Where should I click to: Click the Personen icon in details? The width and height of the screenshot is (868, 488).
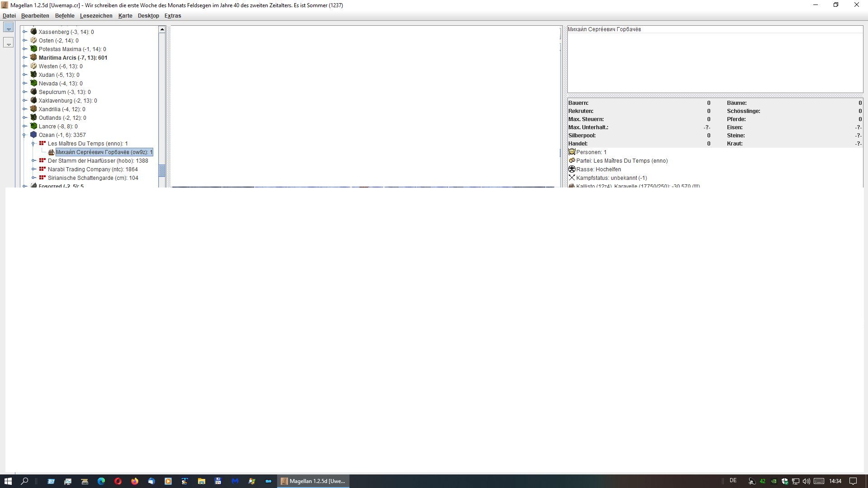coord(572,152)
